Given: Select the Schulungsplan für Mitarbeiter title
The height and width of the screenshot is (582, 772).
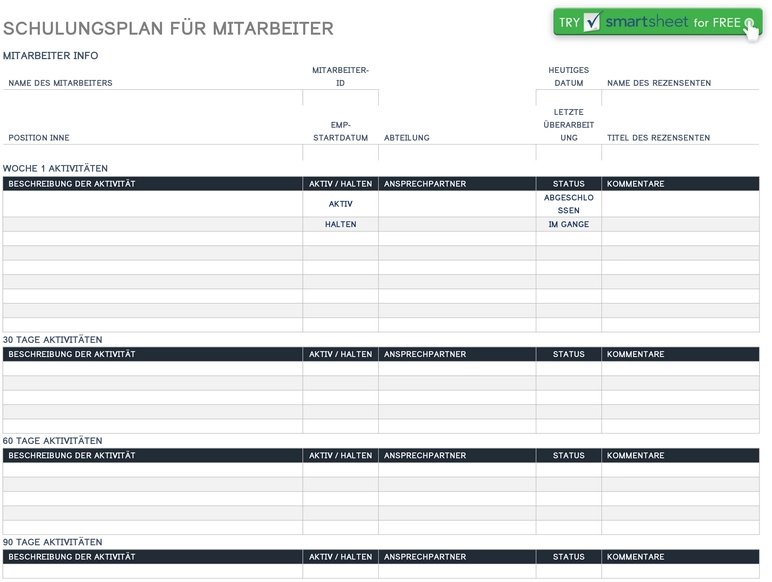Looking at the screenshot, I should coord(168,29).
